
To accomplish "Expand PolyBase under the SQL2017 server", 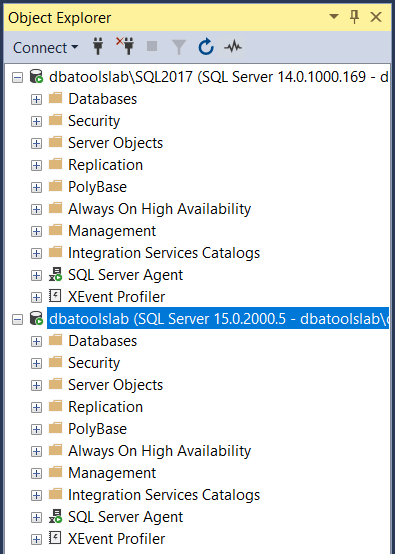I will (x=36, y=187).
